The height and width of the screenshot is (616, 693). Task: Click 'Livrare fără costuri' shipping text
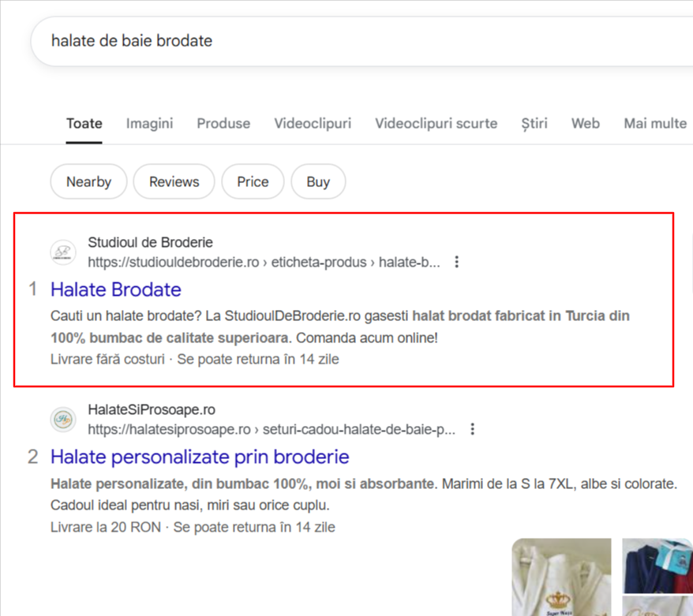[x=107, y=359]
